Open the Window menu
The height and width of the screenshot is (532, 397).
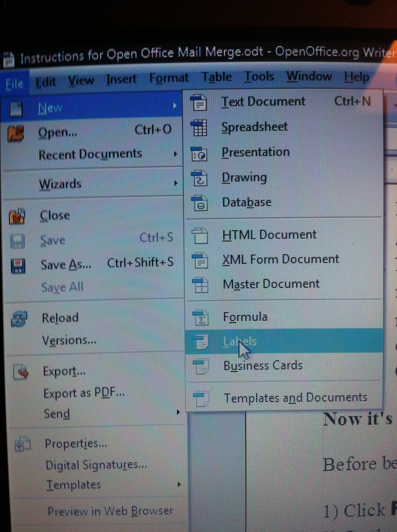pyautogui.click(x=309, y=76)
